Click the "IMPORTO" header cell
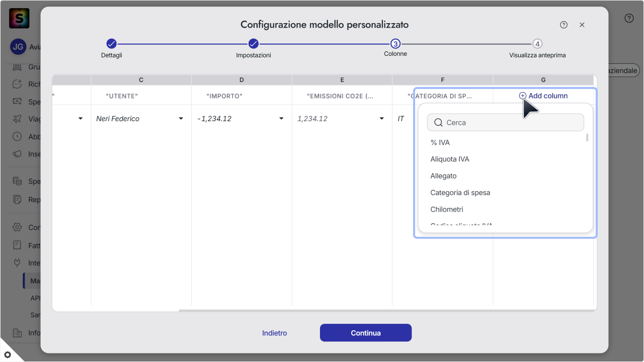 coord(242,96)
